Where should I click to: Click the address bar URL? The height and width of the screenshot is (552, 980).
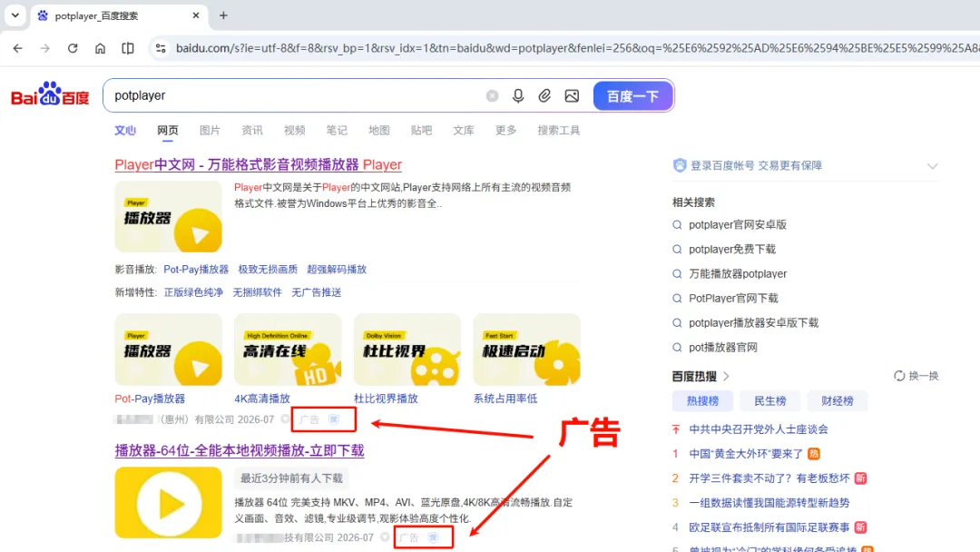[575, 48]
